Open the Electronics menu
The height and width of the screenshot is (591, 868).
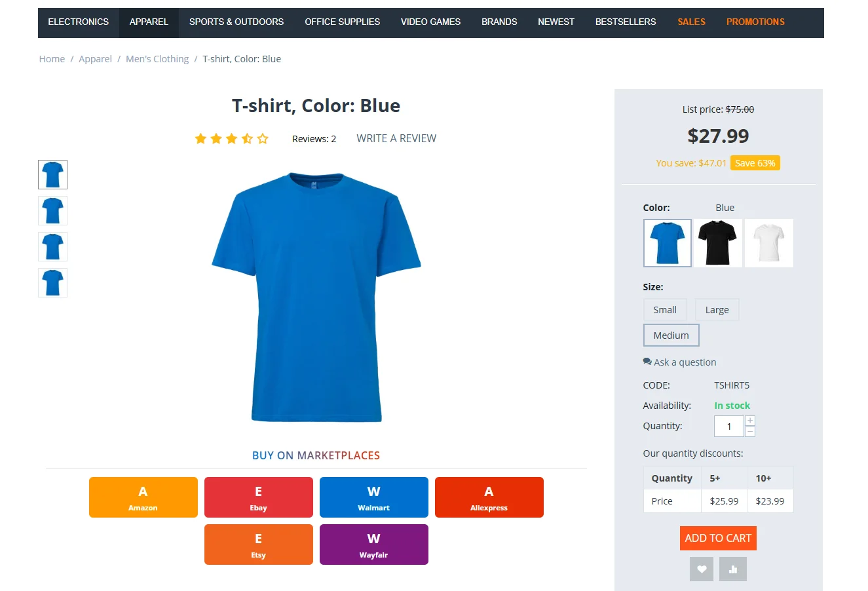[78, 22]
